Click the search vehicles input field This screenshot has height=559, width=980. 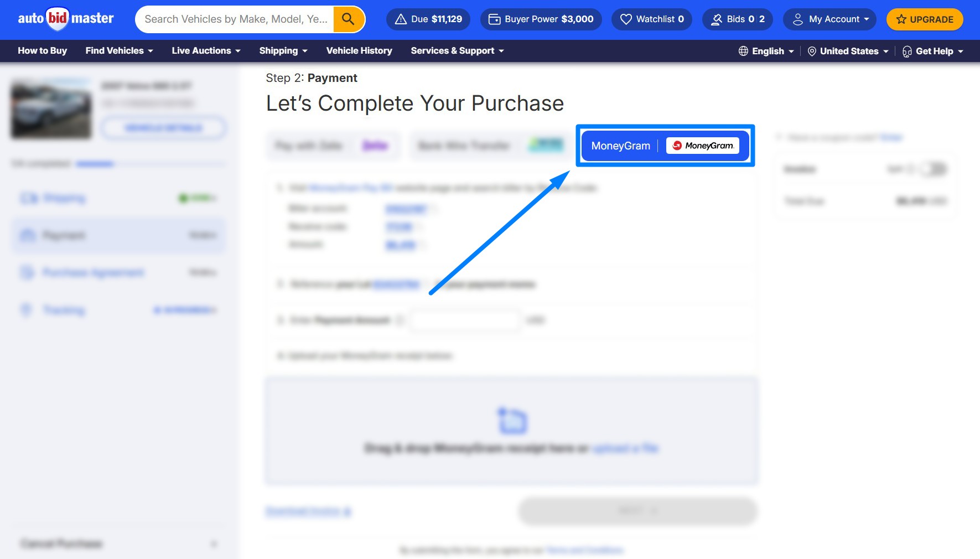coord(235,19)
